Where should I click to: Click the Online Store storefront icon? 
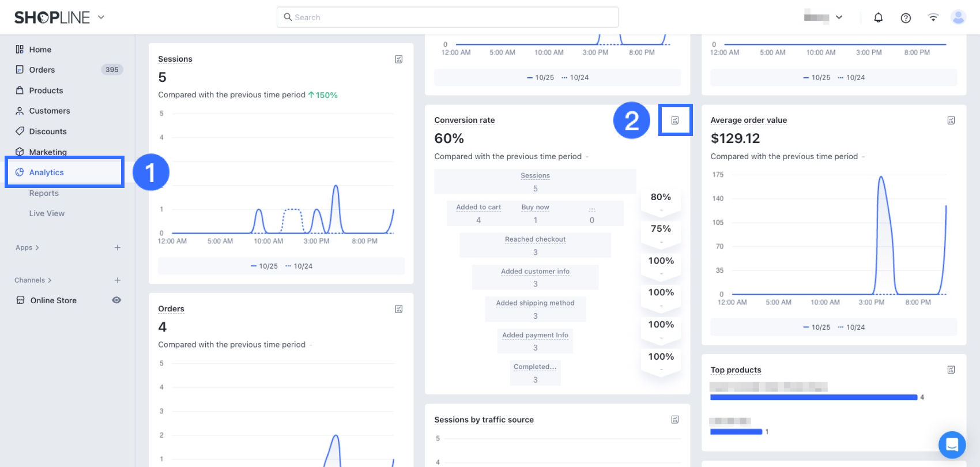click(x=20, y=300)
